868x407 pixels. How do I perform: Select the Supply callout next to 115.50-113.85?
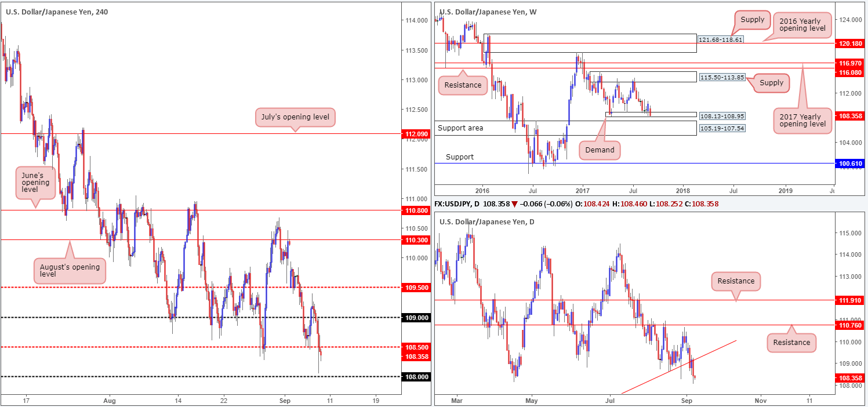771,83
